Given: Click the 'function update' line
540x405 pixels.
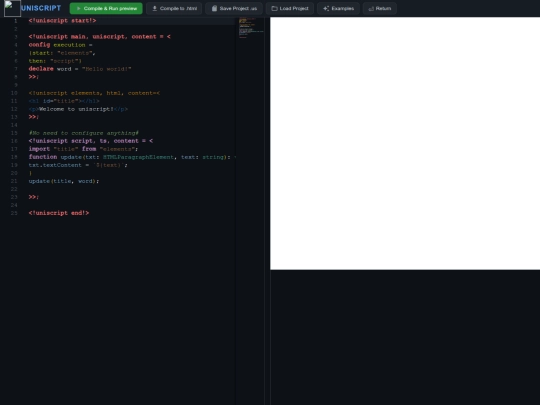Looking at the screenshot, I should [x=132, y=157].
